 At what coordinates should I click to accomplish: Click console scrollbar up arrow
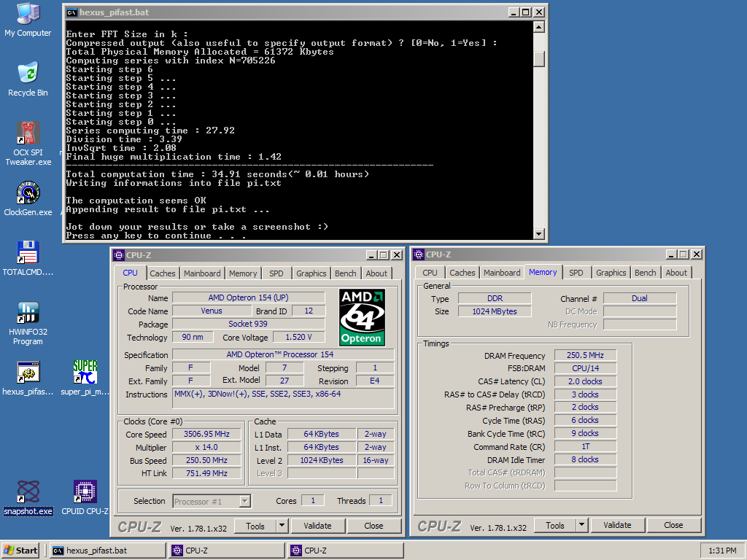539,27
